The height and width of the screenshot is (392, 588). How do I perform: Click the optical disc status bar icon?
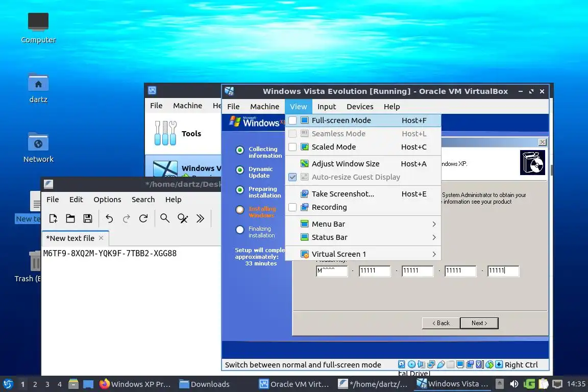tap(411, 364)
